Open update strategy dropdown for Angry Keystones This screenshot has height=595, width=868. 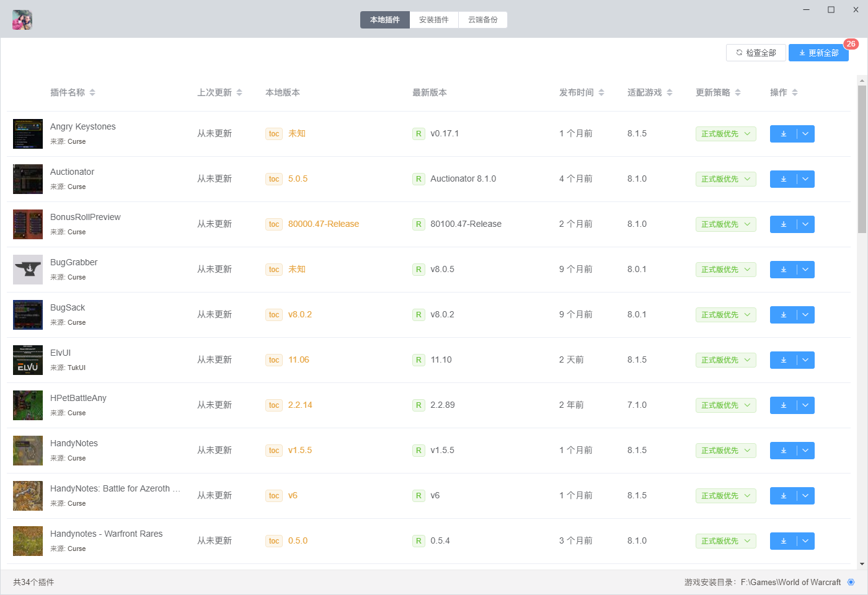(725, 134)
